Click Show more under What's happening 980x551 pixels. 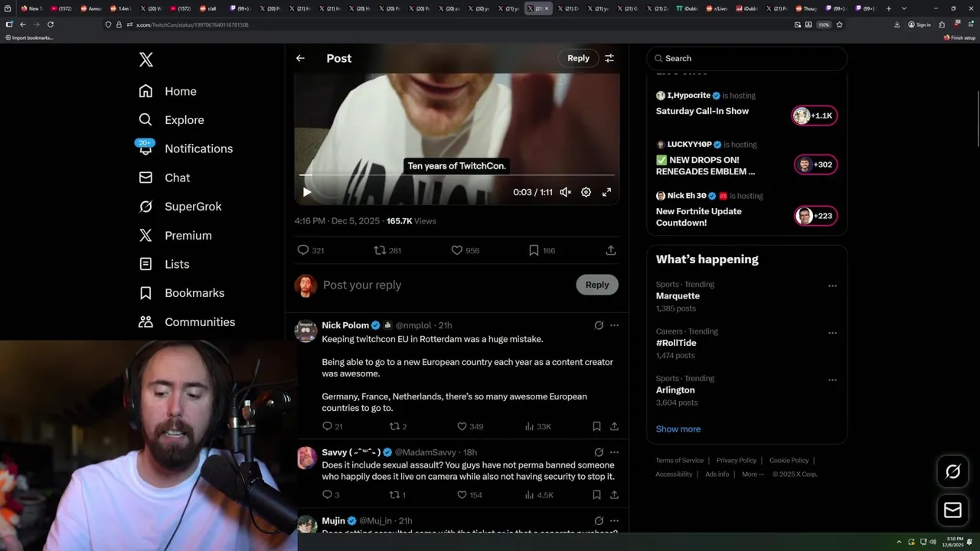tap(678, 429)
